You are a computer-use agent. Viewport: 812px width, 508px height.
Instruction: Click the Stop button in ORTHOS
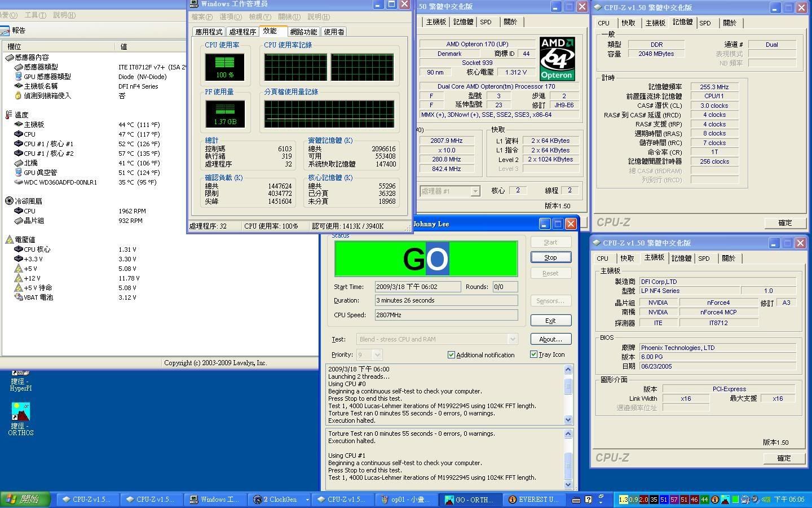tap(550, 257)
